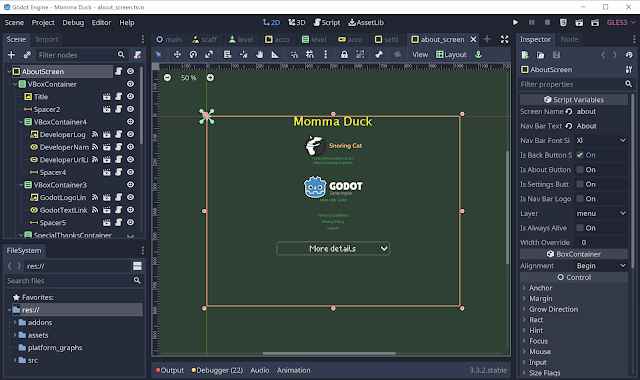Viewport: 640px width, 380px height.
Task: Toggle Is Back Button checkbox
Action: coord(580,155)
